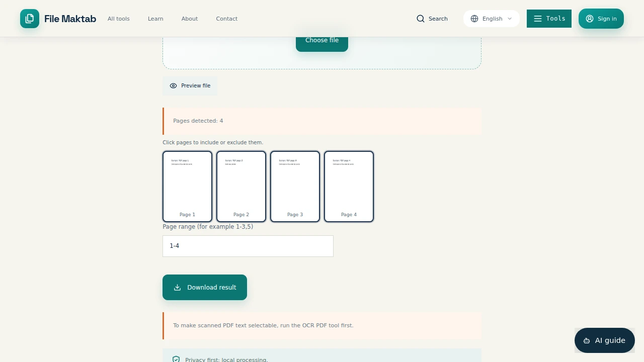Screen dimensions: 644x362
Task: Click the search magnifier icon
Action: point(421,19)
